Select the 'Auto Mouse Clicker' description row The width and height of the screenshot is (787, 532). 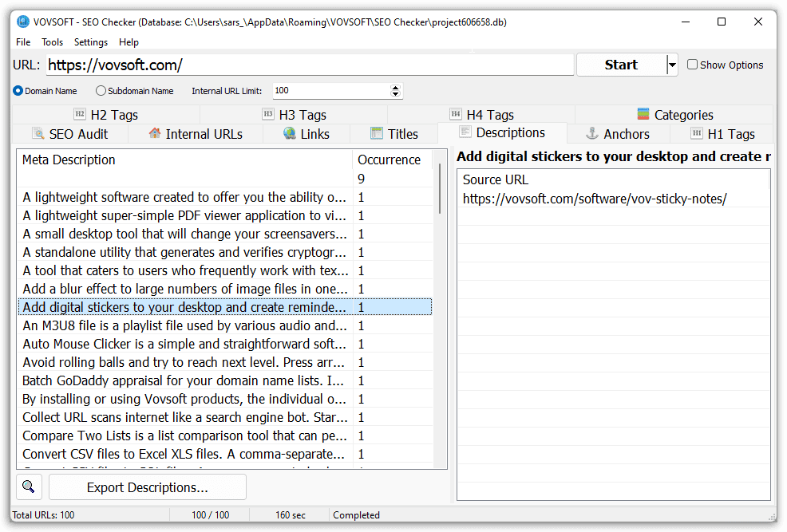coord(225,344)
